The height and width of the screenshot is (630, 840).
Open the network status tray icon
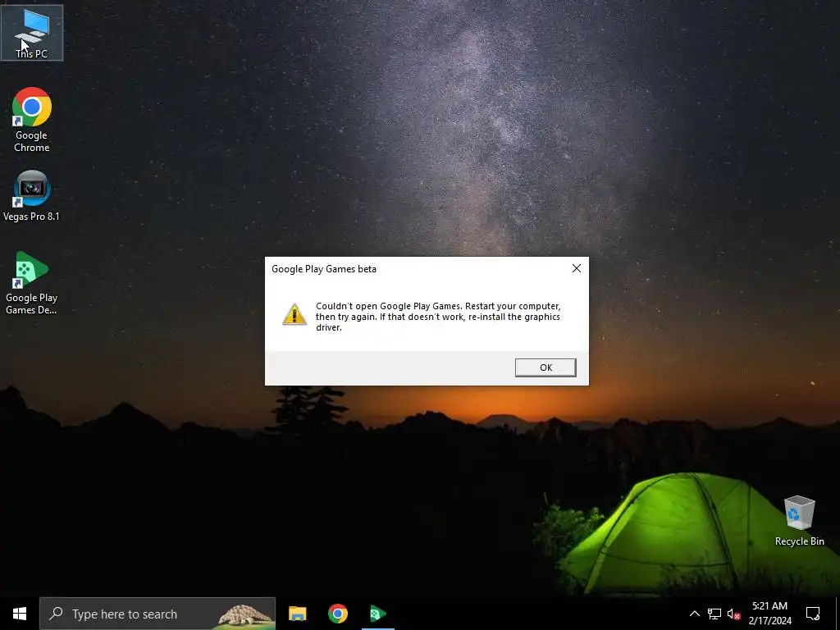714,614
